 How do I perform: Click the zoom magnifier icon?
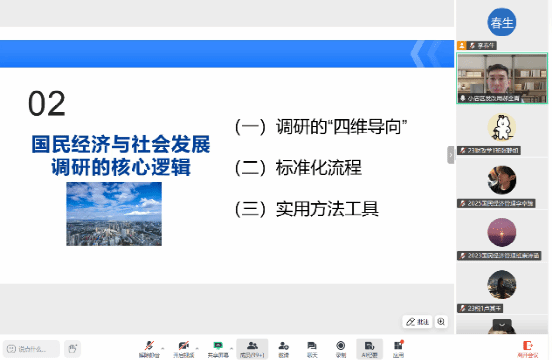pyautogui.click(x=441, y=321)
